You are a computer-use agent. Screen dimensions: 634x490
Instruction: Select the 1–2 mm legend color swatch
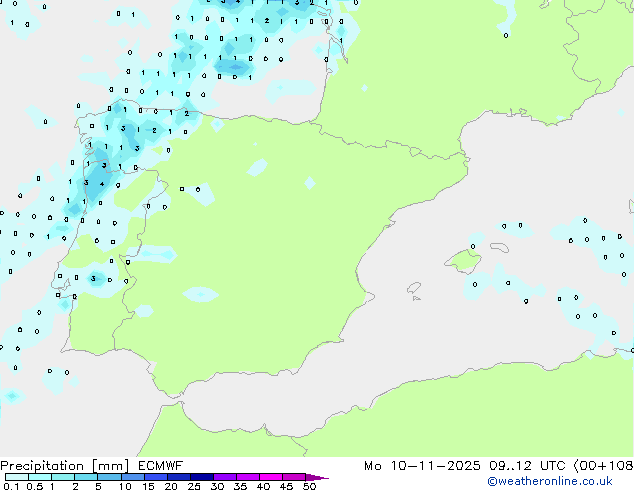click(63, 477)
